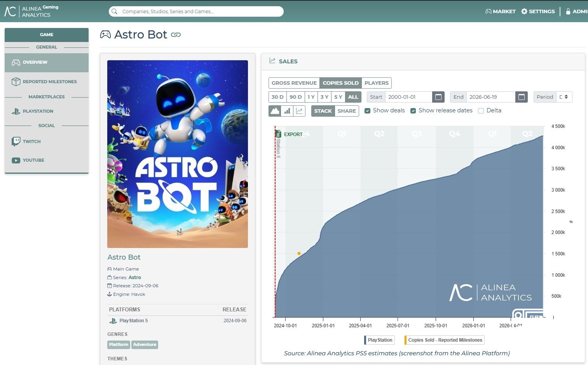Toggle PlayStation legend series
This screenshot has height=365, width=588.
click(x=379, y=340)
